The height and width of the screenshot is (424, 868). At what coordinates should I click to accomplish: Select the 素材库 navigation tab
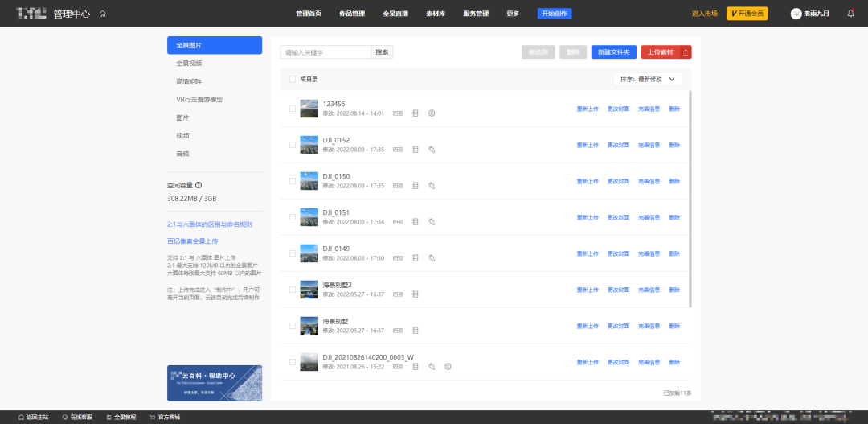[436, 14]
